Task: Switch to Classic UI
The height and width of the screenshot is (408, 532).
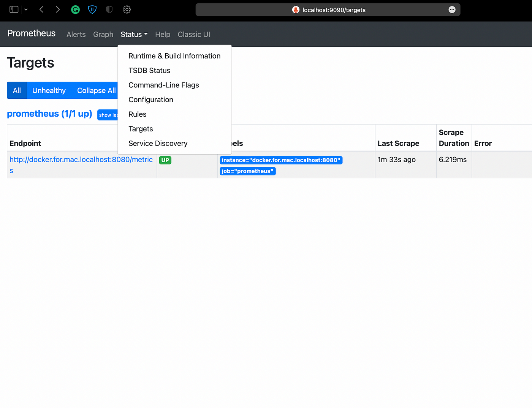Action: (194, 35)
